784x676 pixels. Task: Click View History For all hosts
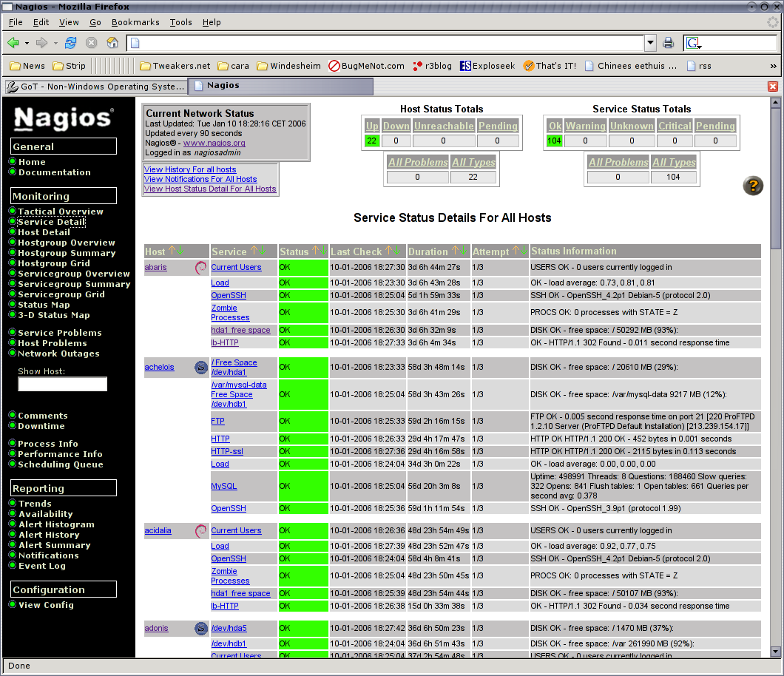190,169
